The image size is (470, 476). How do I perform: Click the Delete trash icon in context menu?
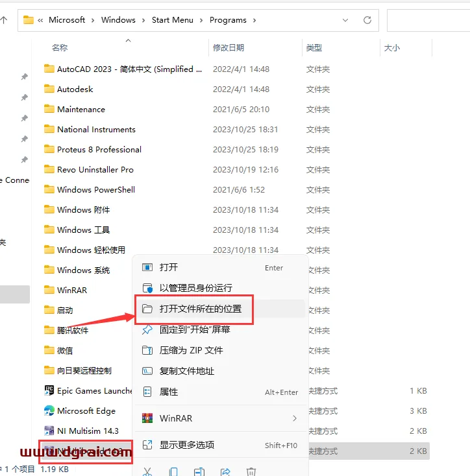click(251, 471)
